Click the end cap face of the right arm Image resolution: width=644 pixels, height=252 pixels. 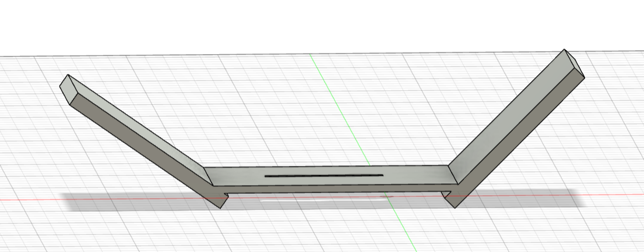click(x=575, y=63)
